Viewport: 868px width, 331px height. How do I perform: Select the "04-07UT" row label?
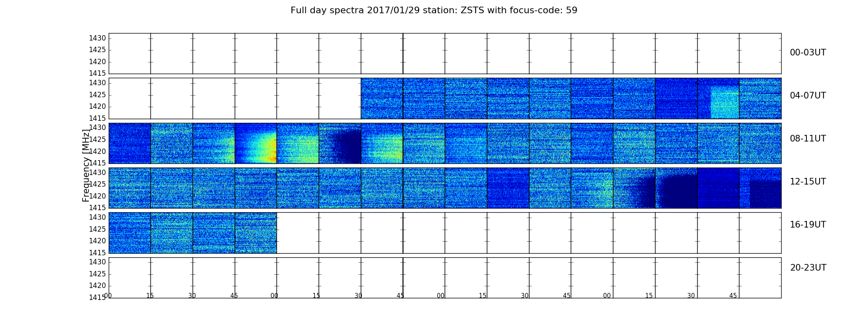pyautogui.click(x=808, y=96)
